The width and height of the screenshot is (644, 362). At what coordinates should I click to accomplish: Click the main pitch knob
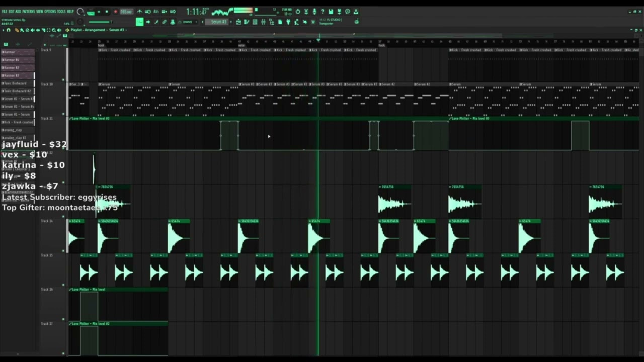[x=80, y=22]
